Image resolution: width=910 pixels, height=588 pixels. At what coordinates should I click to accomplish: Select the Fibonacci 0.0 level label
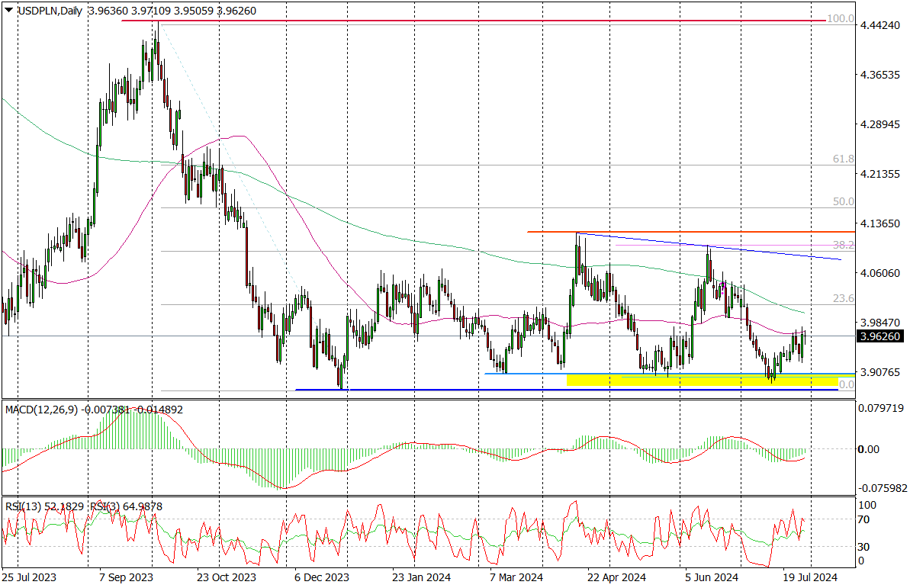[847, 384]
